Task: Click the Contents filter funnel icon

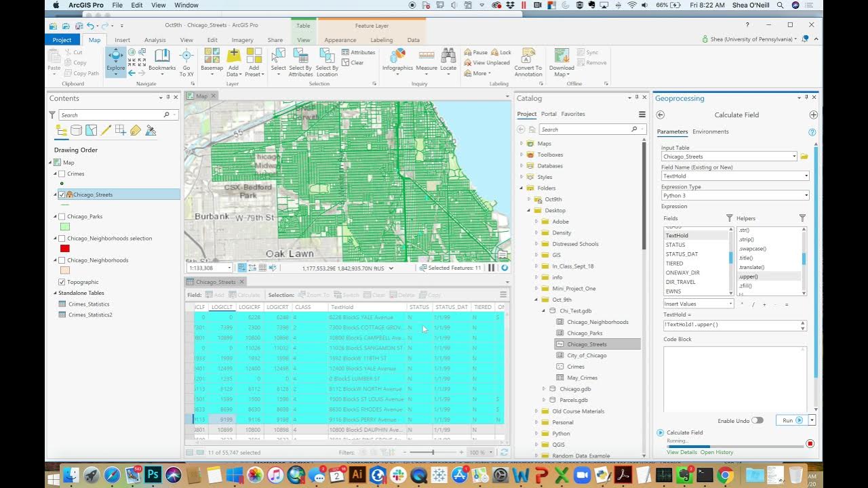Action: (53, 115)
